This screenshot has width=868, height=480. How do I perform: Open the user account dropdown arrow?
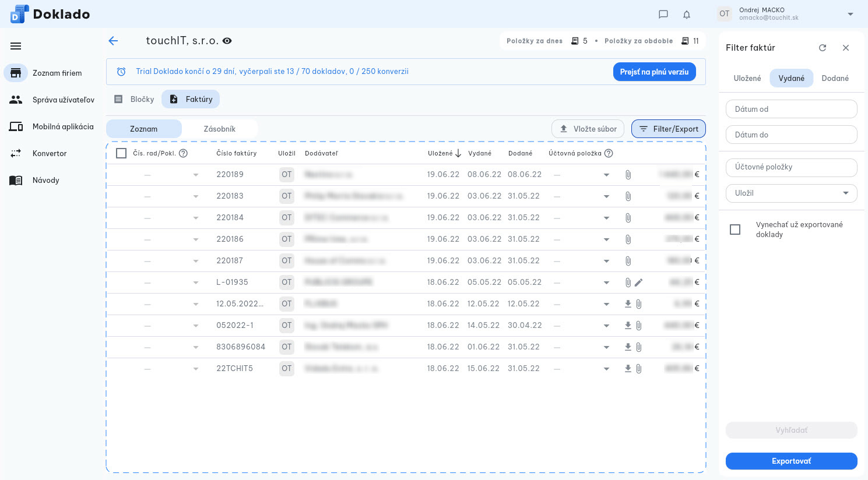850,14
